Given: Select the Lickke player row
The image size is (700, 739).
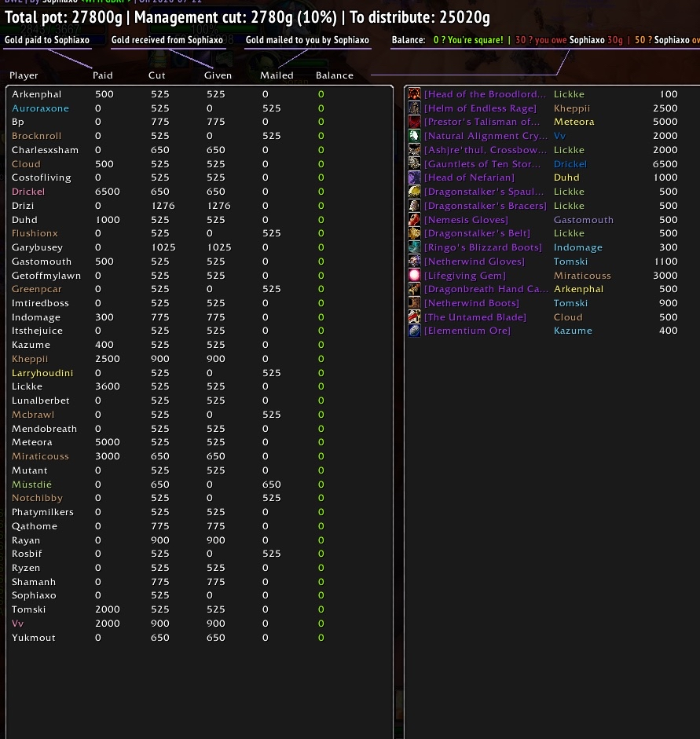Looking at the screenshot, I should 200,386.
